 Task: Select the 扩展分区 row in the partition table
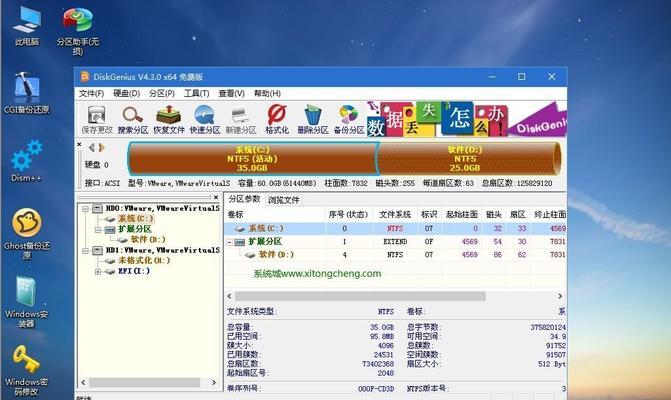pyautogui.click(x=396, y=242)
